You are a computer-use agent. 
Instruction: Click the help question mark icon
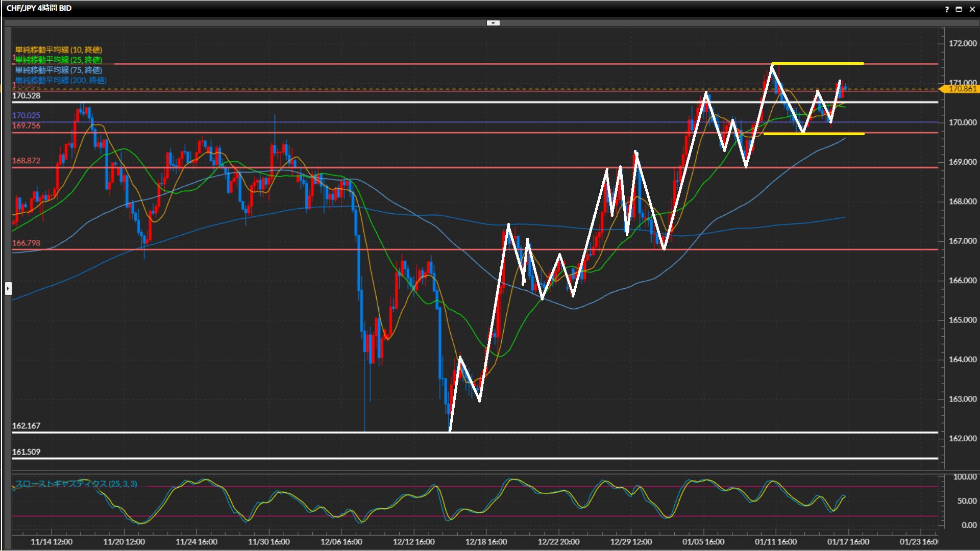[947, 9]
